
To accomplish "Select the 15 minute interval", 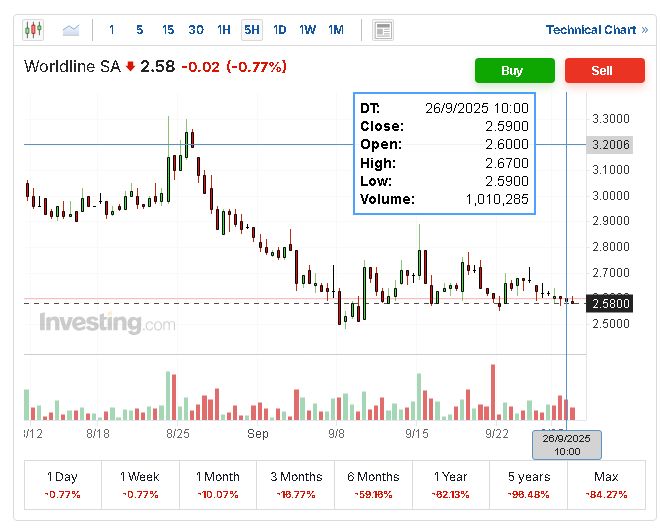I will 168,30.
